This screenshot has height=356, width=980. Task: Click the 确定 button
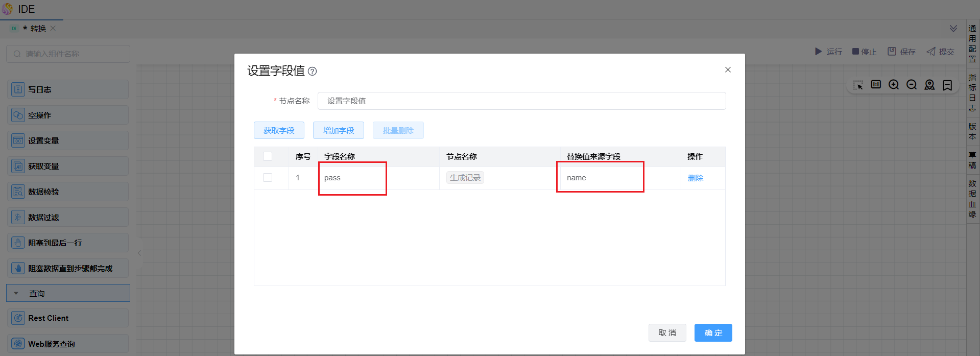pyautogui.click(x=713, y=333)
